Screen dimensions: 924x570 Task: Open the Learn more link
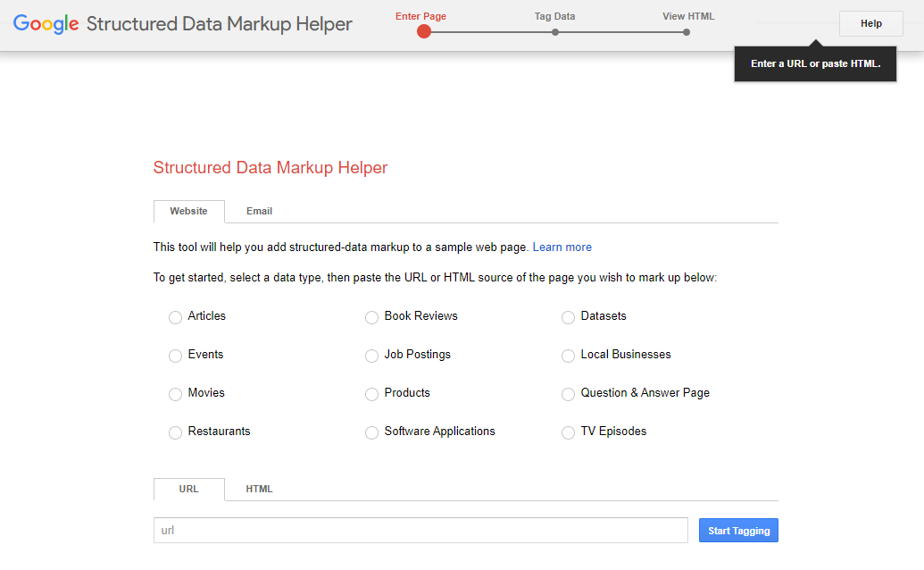(x=562, y=247)
